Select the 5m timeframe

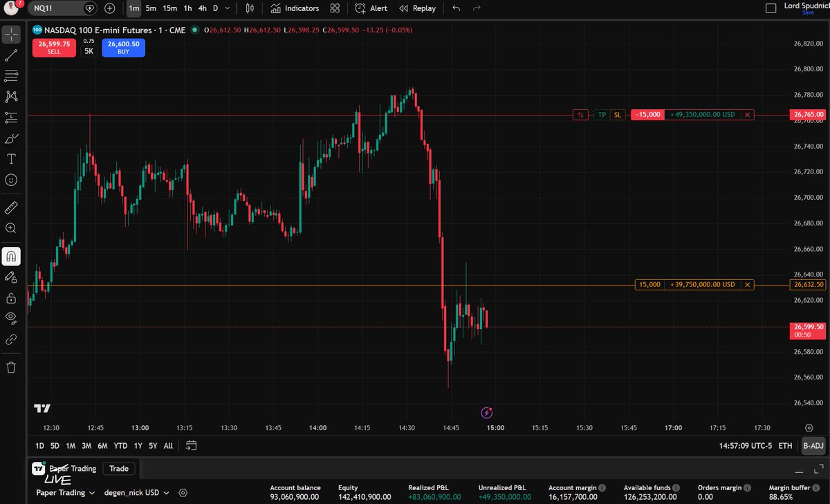[x=151, y=8]
